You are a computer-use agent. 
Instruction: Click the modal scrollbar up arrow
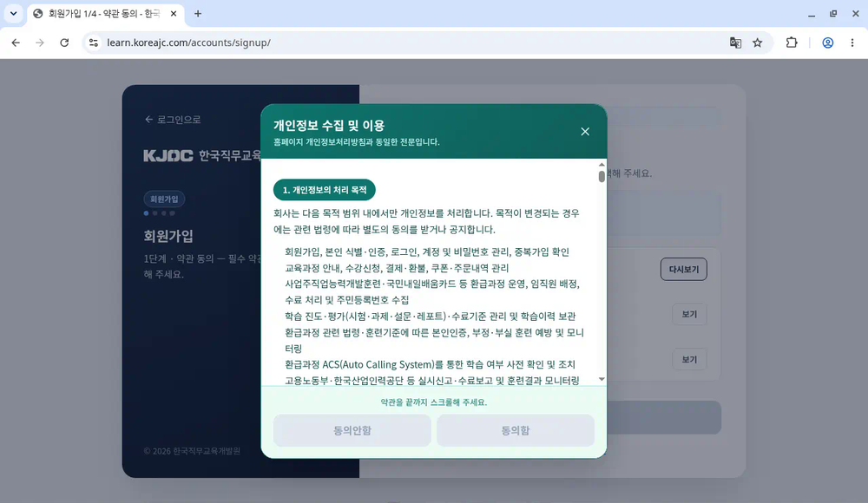[x=602, y=165]
